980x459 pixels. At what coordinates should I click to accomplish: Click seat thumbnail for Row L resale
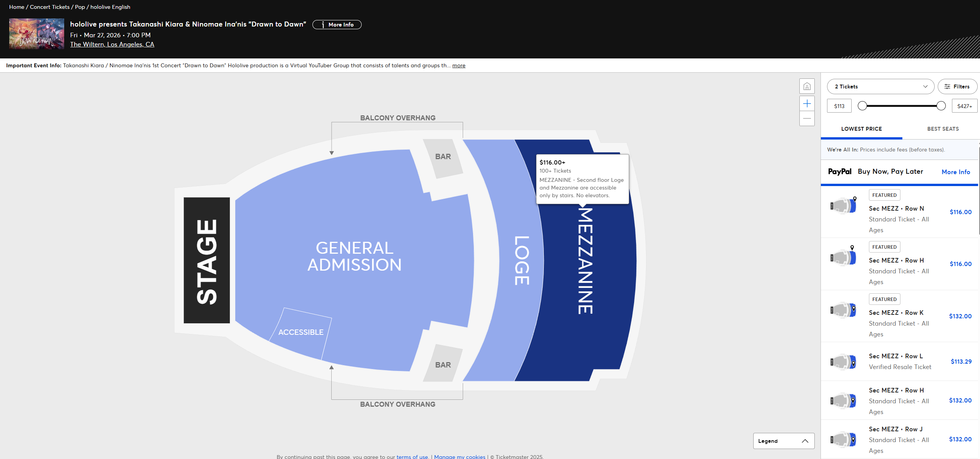click(843, 362)
